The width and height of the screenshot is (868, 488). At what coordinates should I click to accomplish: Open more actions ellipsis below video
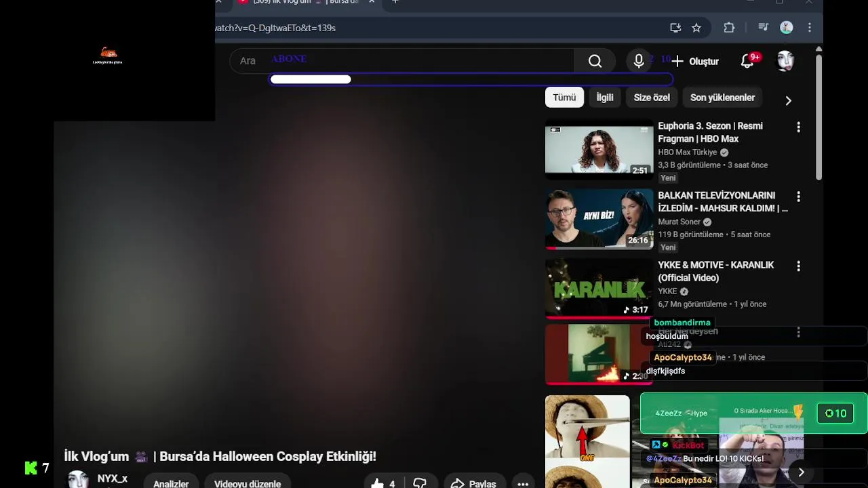coord(523,483)
